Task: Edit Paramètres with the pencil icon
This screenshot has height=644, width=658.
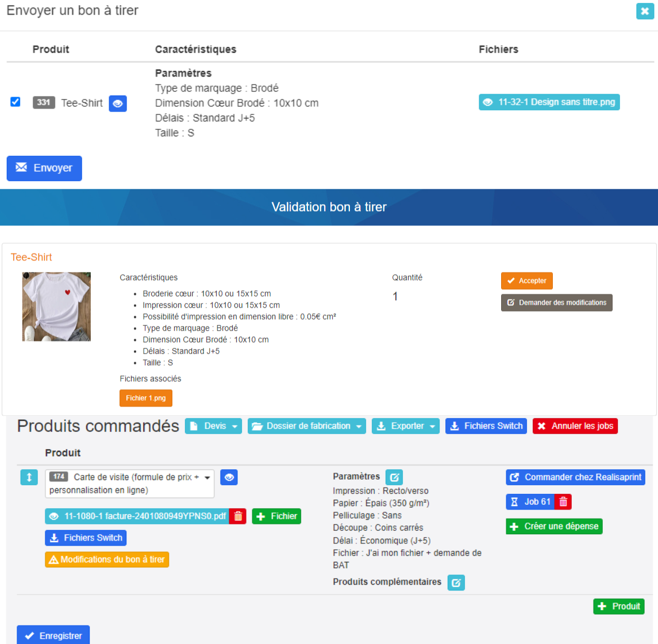Action: [394, 477]
